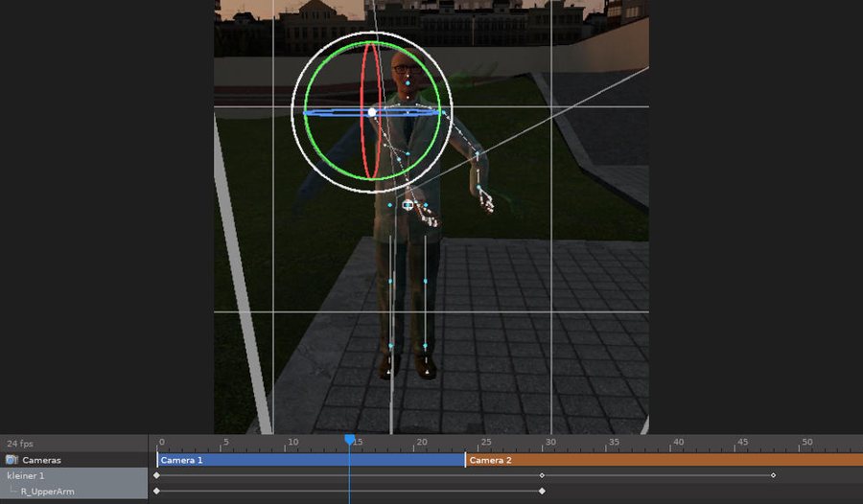This screenshot has width=863, height=504.
Task: Click frame 20 on the timeline ruler
Action: [422, 442]
